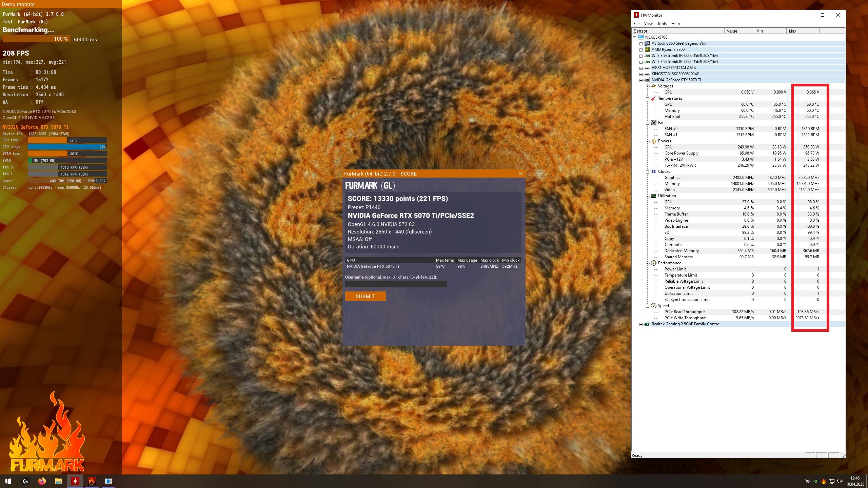Click the FurMark taskbar icon
Screen dimensions: 868x488
click(x=92, y=481)
